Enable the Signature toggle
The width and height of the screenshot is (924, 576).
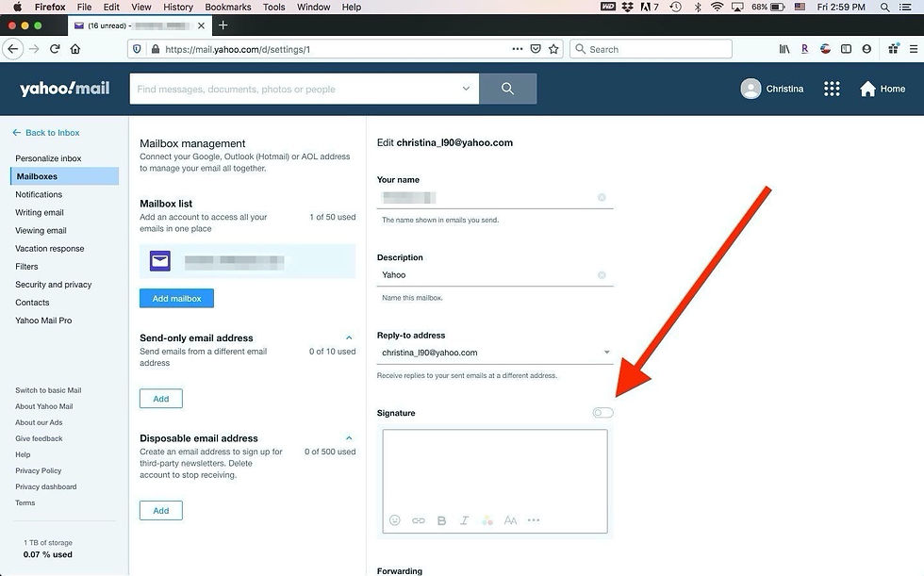[x=602, y=412]
